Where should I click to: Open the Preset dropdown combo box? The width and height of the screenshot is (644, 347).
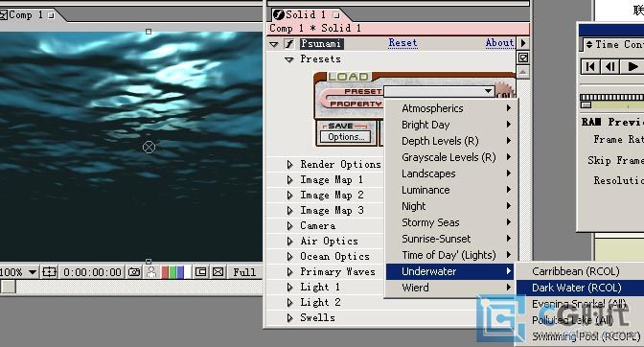click(x=439, y=91)
